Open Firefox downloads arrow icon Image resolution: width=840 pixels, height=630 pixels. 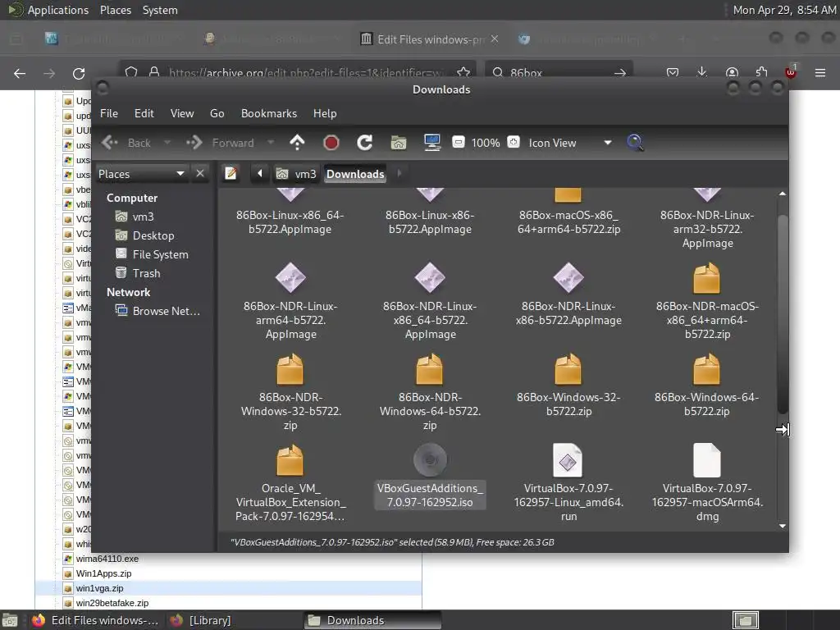click(x=702, y=72)
